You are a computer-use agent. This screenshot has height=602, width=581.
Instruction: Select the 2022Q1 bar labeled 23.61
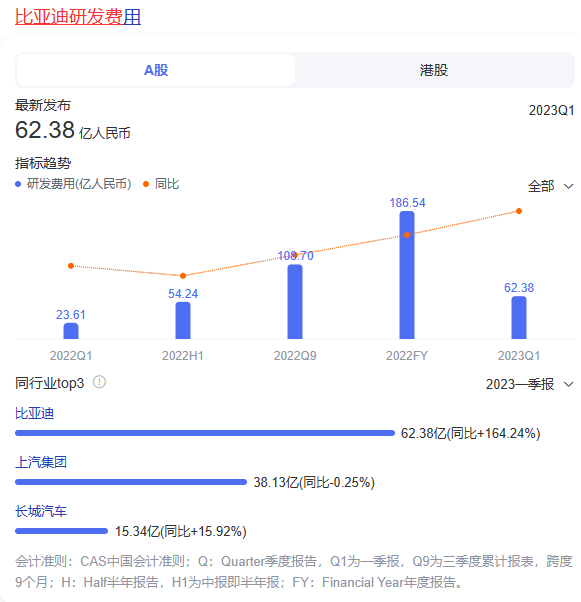point(71,331)
